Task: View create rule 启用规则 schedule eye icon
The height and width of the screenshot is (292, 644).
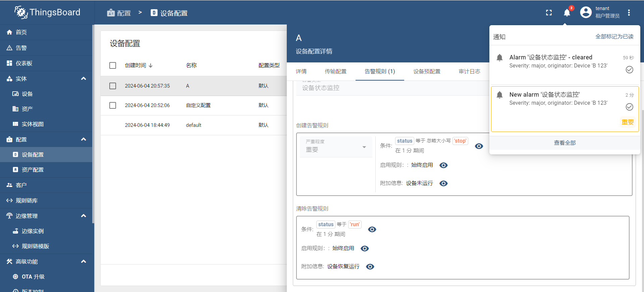Action: [x=443, y=165]
